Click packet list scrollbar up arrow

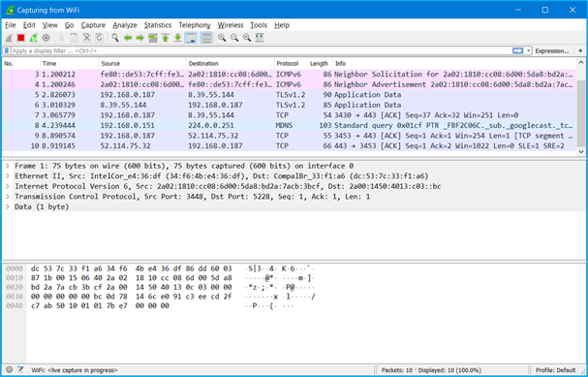(581, 63)
